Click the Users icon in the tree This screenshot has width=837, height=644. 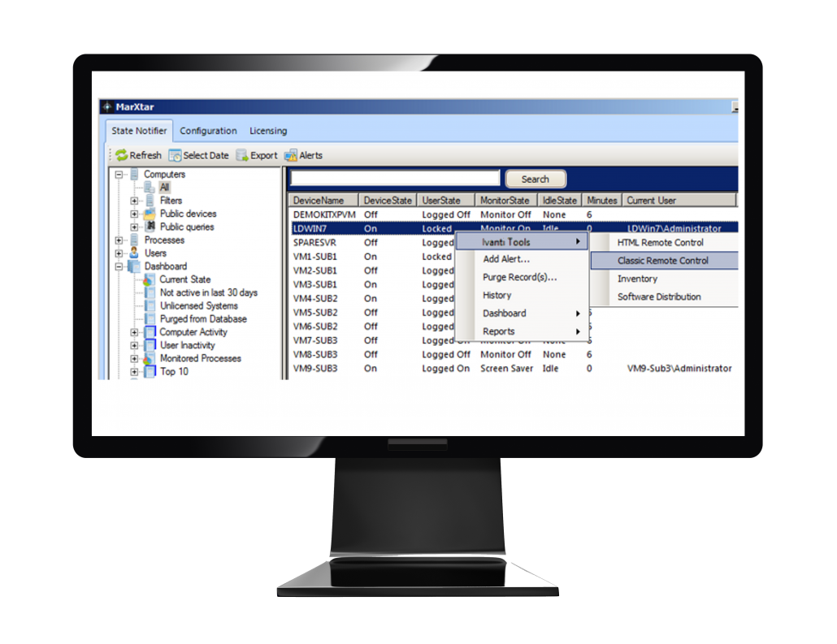pos(134,253)
